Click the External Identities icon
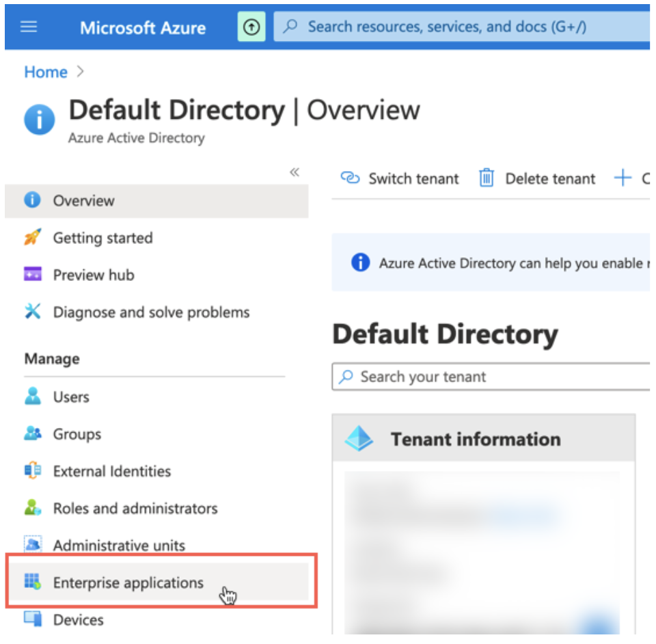656x644 pixels. pos(33,471)
